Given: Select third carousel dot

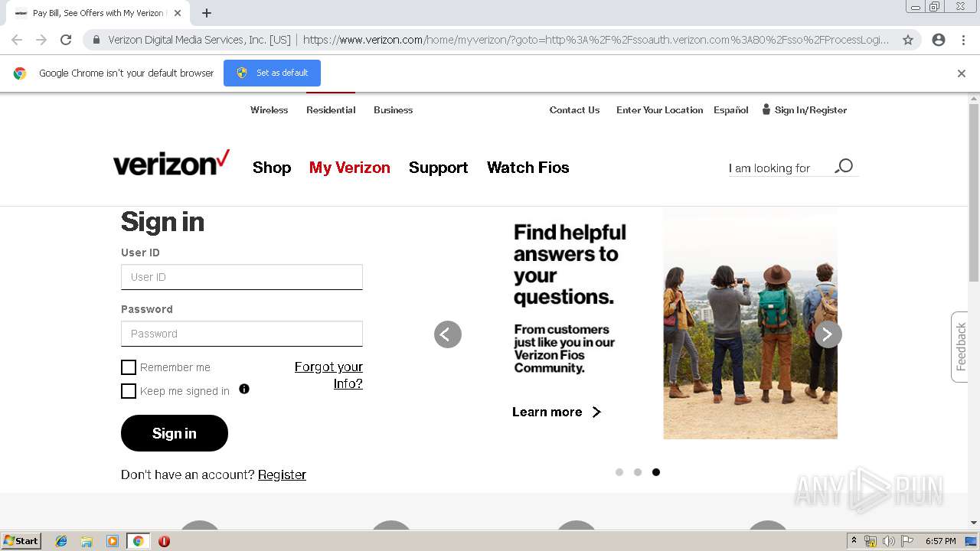Looking at the screenshot, I should 656,472.
